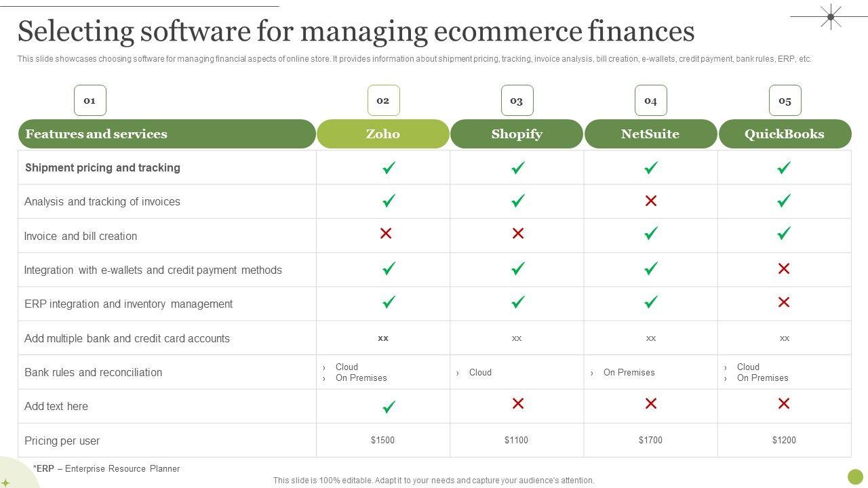
Task: Click Zoho's checkmark in Add text here row
Action: coord(389,407)
